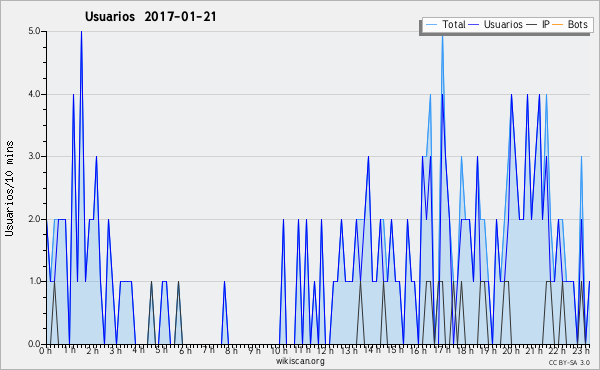Click the 'CC BY-SA 3.0' license text
The image size is (600, 370).
(x=569, y=362)
